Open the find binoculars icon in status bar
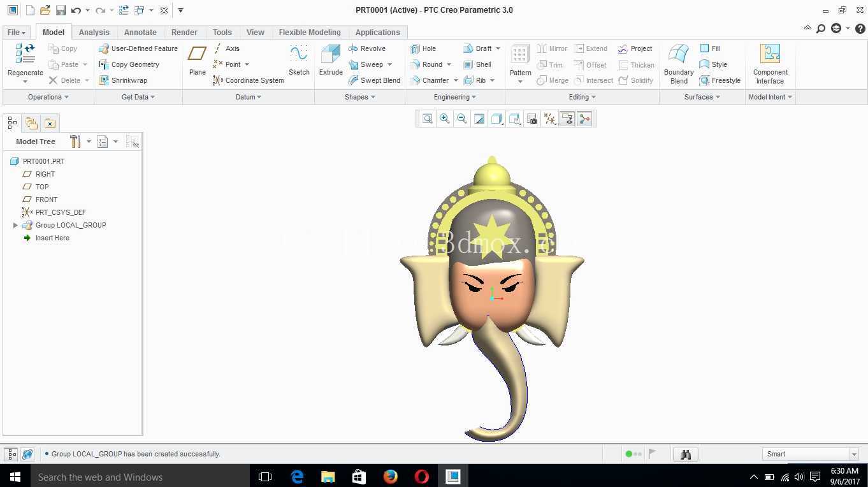Screen dimensions: 868x487 [686, 454]
